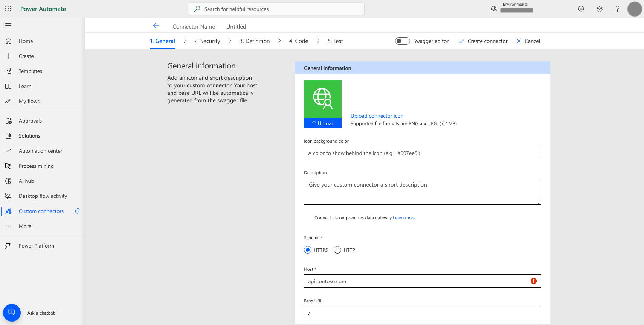Select the HTTPS scheme radio button
This screenshot has height=325, width=644.
coord(308,250)
